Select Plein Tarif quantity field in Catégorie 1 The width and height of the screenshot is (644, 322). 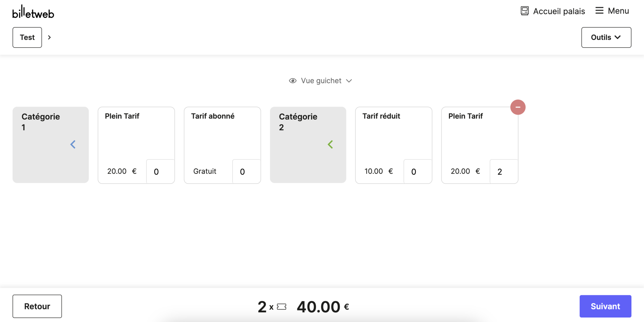coord(160,172)
